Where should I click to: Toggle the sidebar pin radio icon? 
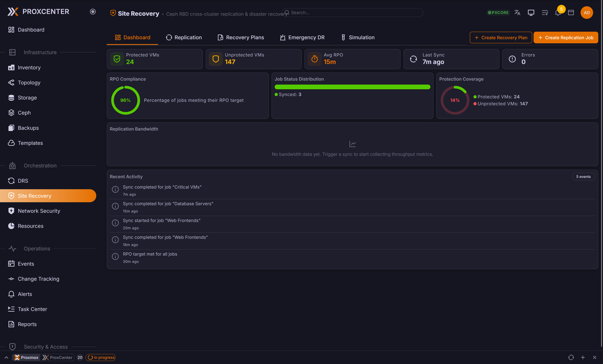[93, 11]
